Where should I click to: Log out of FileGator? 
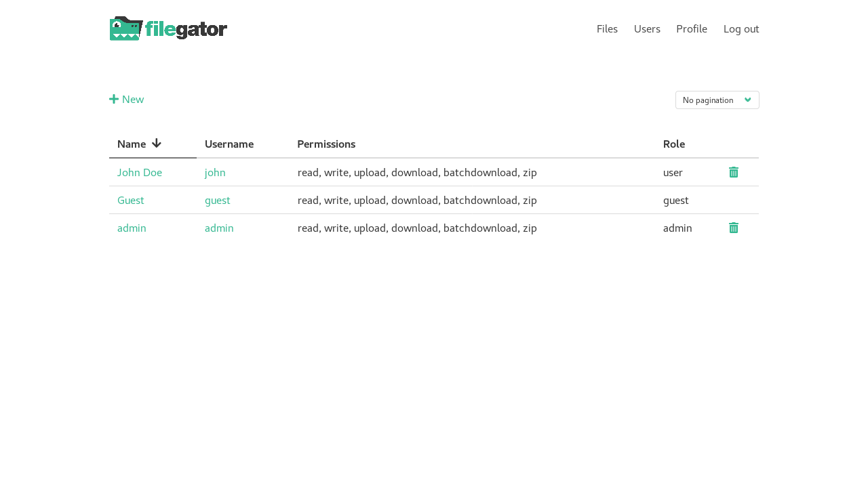click(x=741, y=27)
